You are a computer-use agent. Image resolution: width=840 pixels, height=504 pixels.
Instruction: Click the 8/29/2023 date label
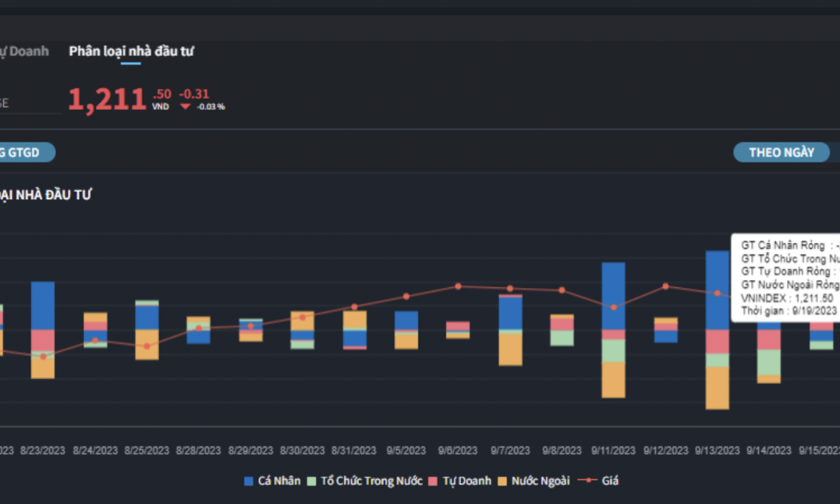coord(250,451)
